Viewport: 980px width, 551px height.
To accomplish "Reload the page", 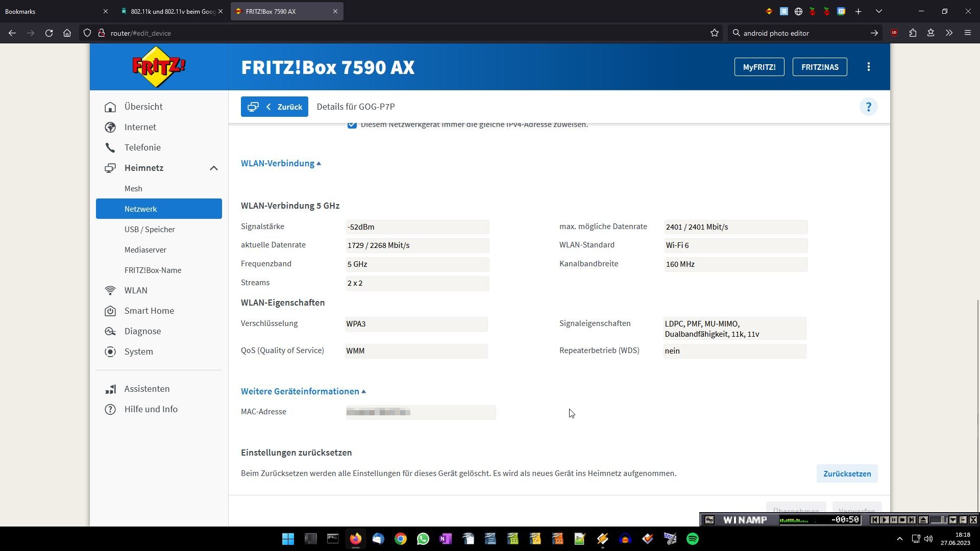I will pyautogui.click(x=49, y=33).
